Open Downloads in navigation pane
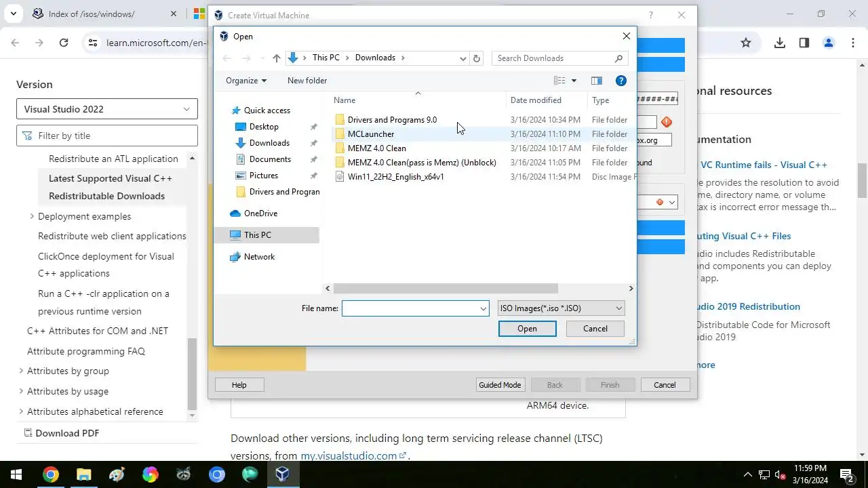Image resolution: width=868 pixels, height=488 pixels. (269, 143)
